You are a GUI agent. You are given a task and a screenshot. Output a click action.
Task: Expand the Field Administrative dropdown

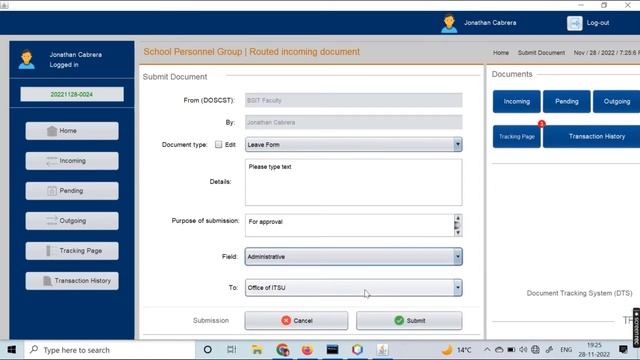click(458, 257)
